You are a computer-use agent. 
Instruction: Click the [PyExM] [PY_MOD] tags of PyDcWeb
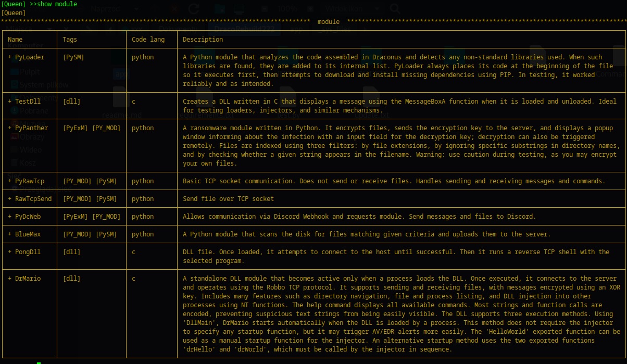point(92,217)
